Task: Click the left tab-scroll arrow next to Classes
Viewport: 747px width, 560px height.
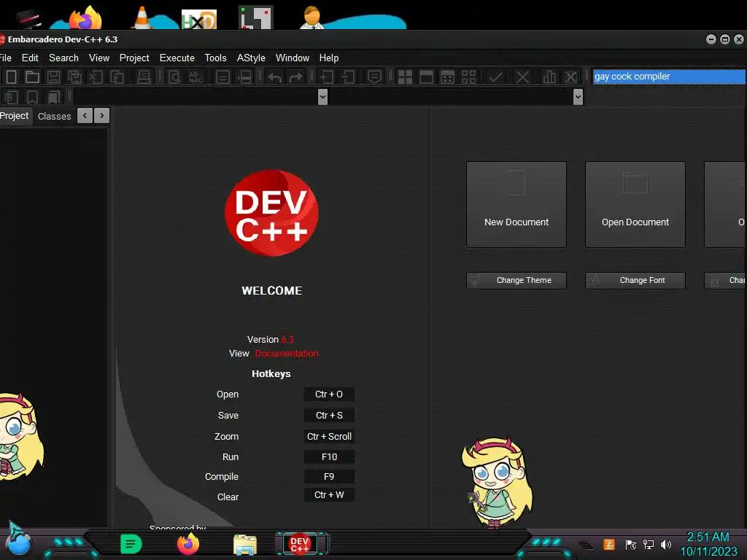Action: (85, 116)
